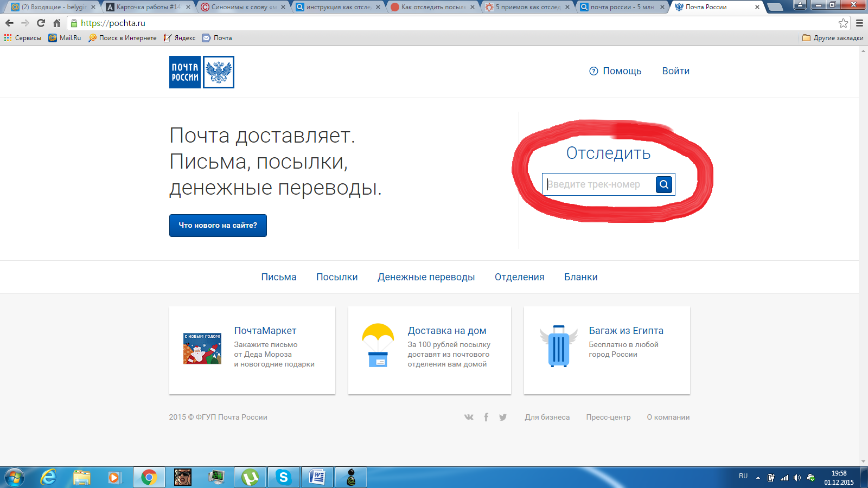Switch to the Карточка работы tab
The height and width of the screenshot is (488, 868).
click(x=148, y=7)
